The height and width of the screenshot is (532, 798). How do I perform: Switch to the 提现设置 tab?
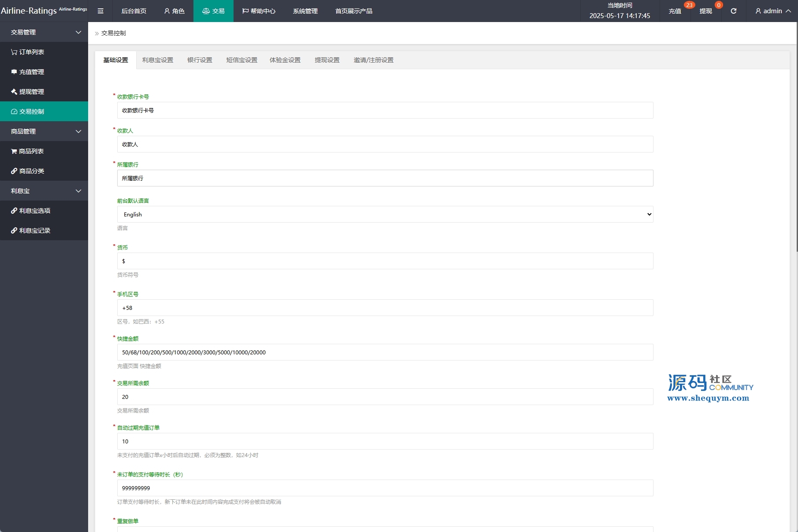[x=327, y=60]
